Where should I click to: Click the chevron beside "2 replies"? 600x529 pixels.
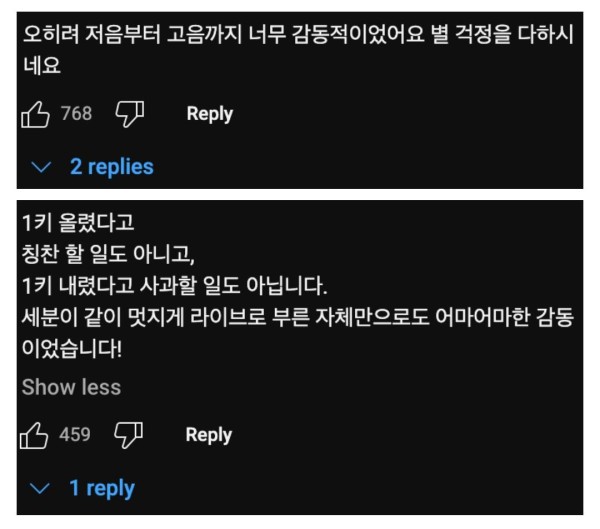click(x=40, y=167)
